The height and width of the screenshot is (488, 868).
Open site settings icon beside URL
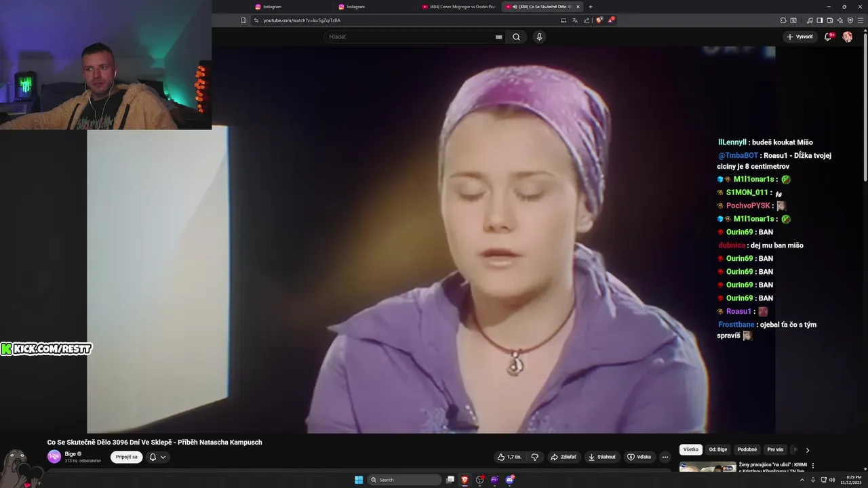pos(256,20)
